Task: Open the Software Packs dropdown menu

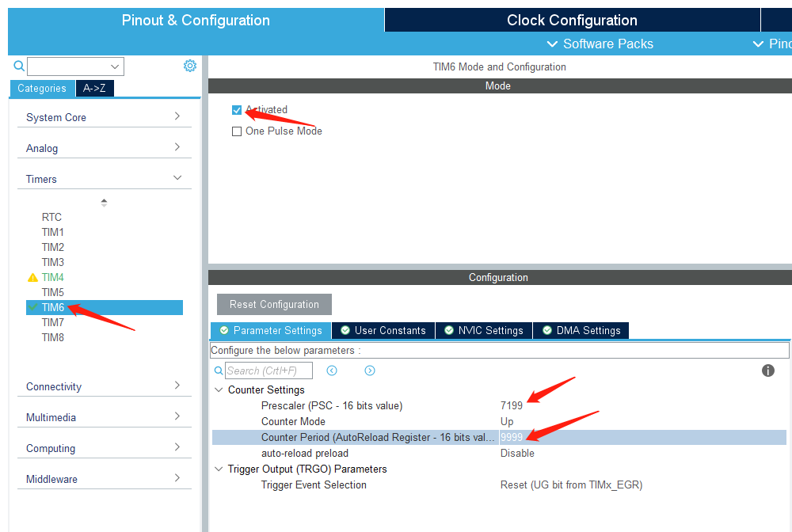Action: (x=600, y=44)
